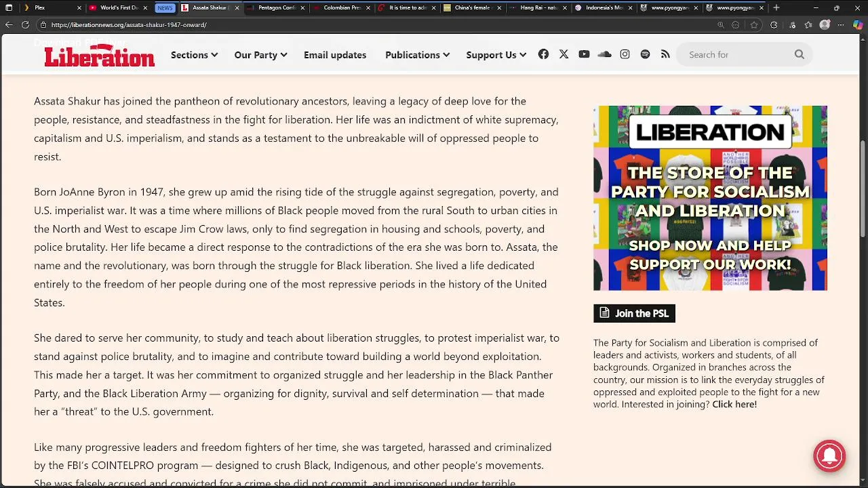This screenshot has height=488, width=868.
Task: Open the YouTube icon in site header
Action: tap(584, 54)
